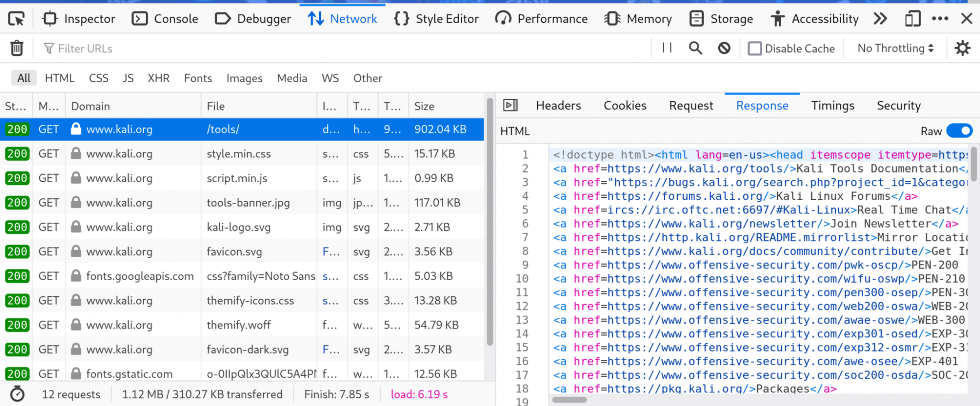Screen dimensions: 980x406
Task: Click lock icon on script.min.js row
Action: pyautogui.click(x=75, y=178)
